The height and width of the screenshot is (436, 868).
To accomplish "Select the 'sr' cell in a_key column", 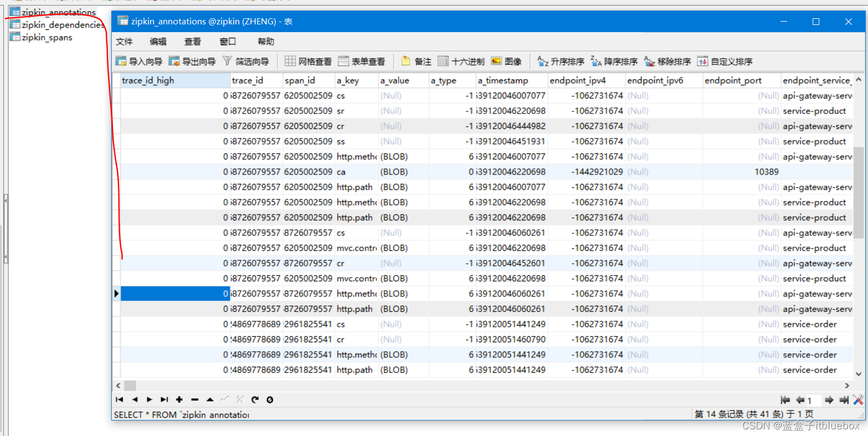I will coord(357,111).
